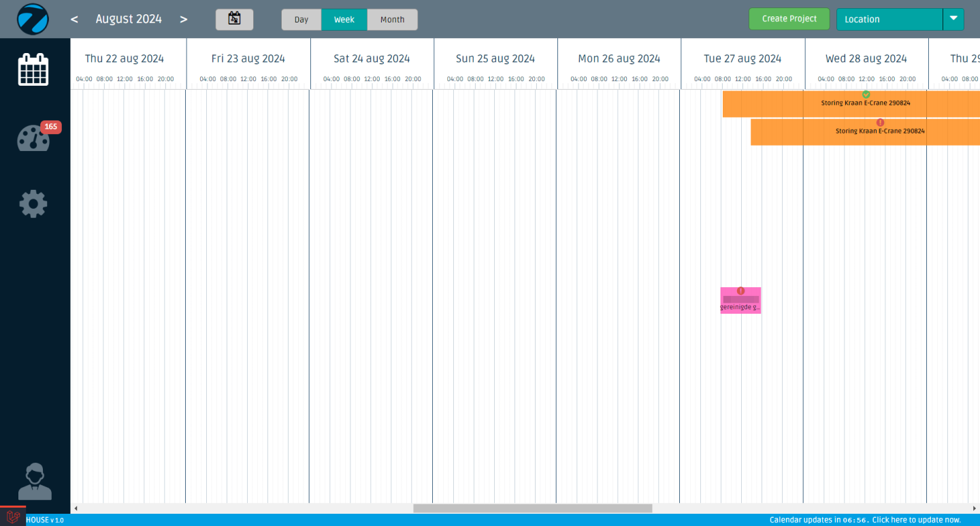Click the horizontal scrollbar thumb

532,508
